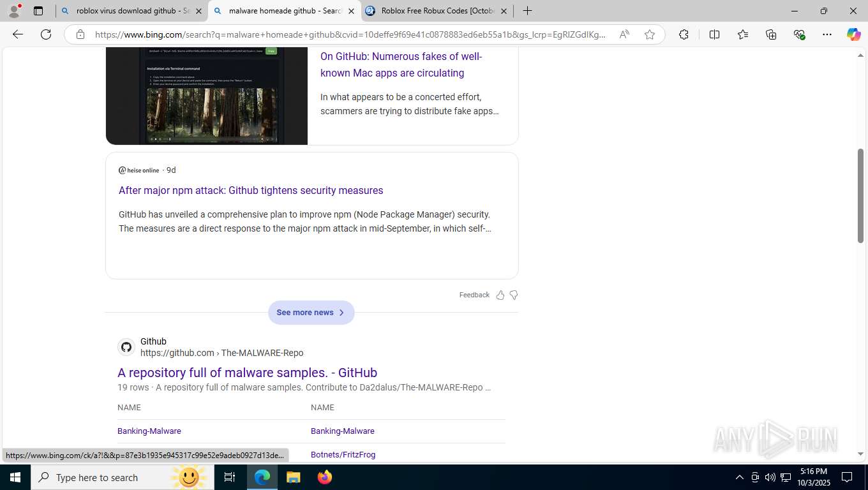Screen dimensions: 868x490
Task: Open File Explorer from taskbar
Action: (x=293, y=477)
